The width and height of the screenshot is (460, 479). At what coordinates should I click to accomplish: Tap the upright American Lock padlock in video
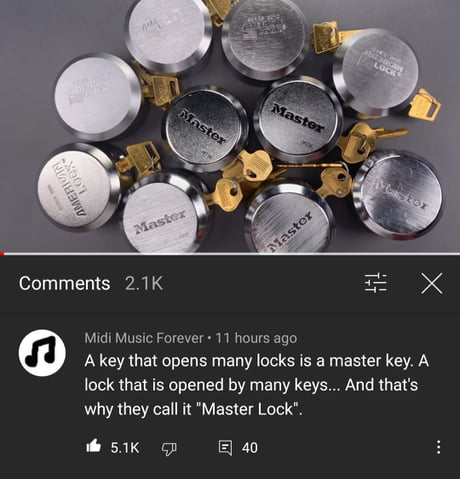coord(377,73)
